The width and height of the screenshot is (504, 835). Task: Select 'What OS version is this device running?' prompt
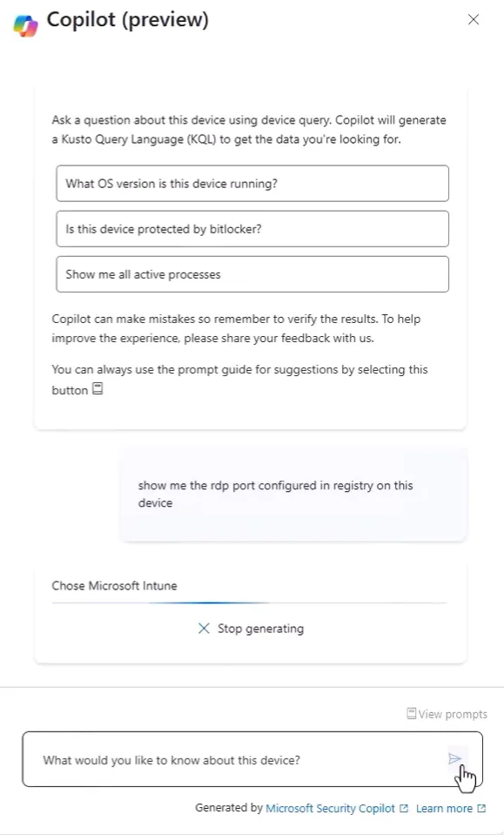pyautogui.click(x=252, y=184)
